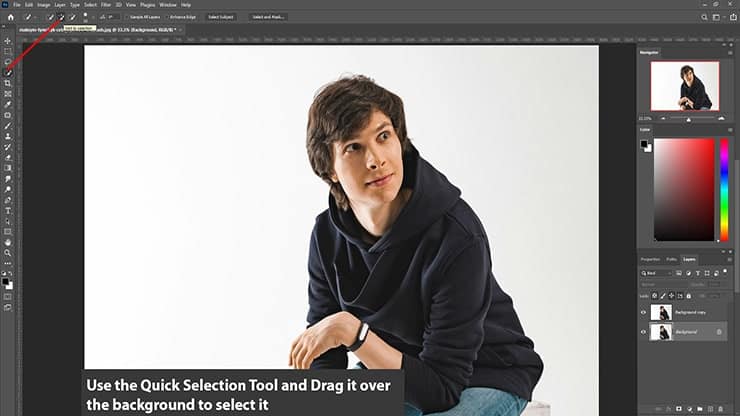Toggle lock all padlock icon
This screenshot has height=416, width=740.
click(x=689, y=296)
